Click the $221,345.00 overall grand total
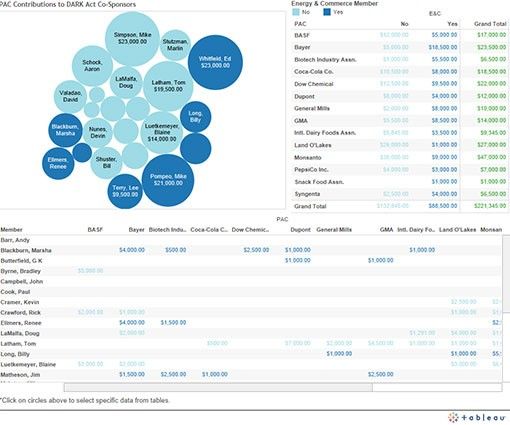This screenshot has height=425, width=510. 490,206
